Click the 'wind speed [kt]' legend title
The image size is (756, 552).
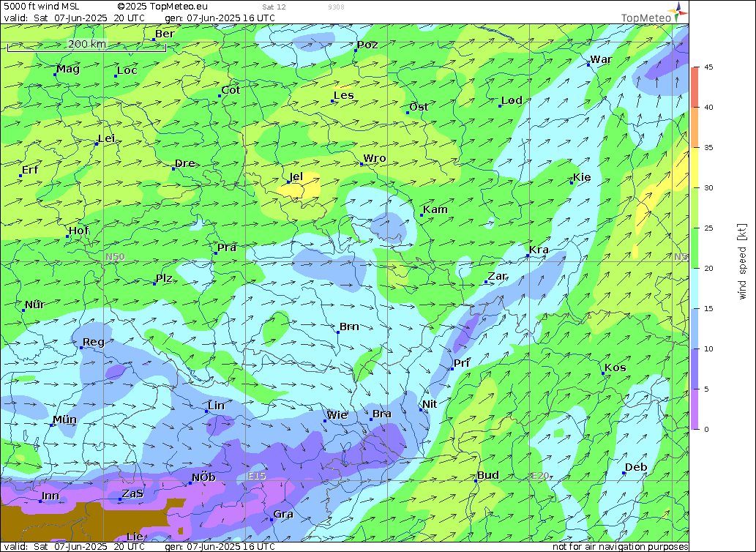tap(742, 262)
